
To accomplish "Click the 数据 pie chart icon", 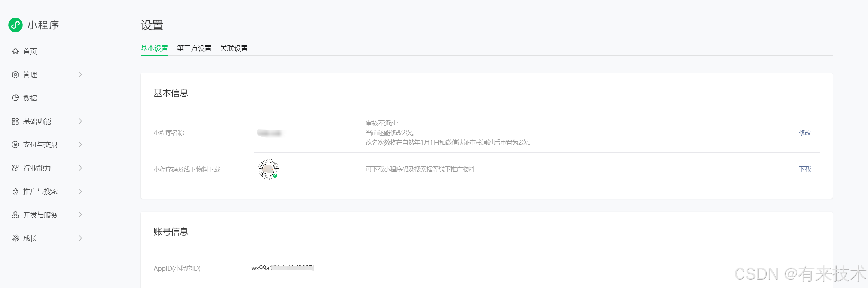I will [15, 98].
